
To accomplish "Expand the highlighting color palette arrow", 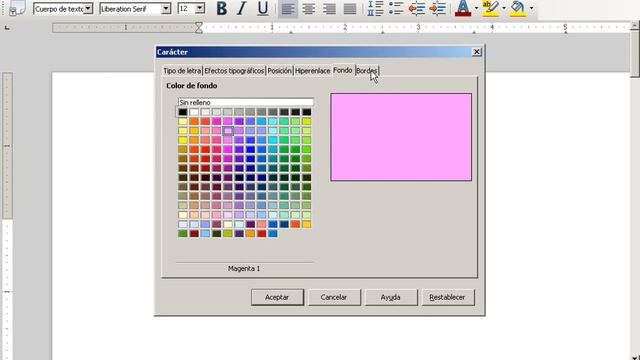I will point(504,8).
